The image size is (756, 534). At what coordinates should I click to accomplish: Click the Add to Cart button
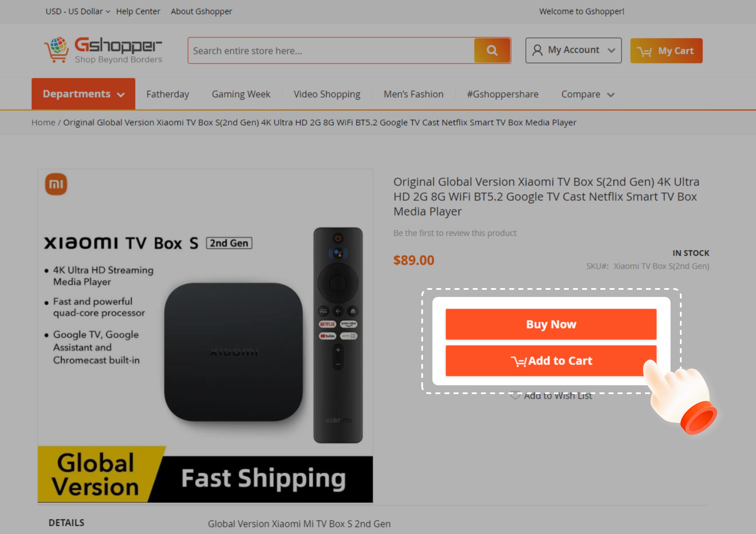click(551, 361)
